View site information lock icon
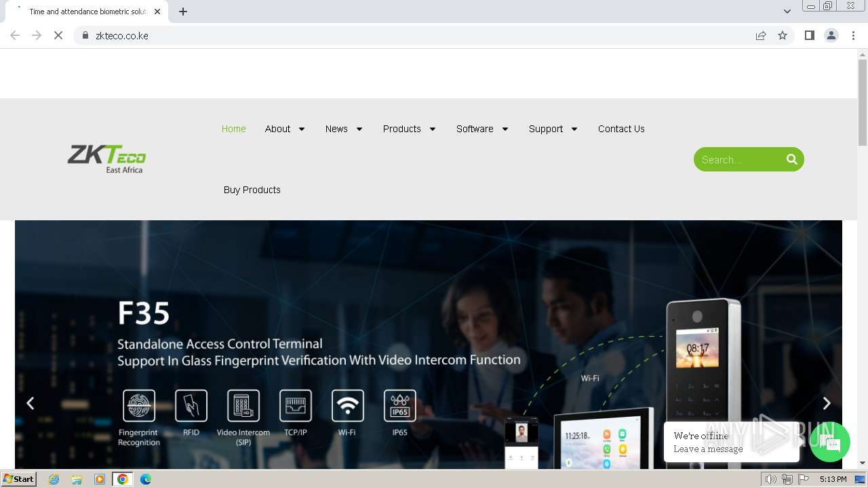This screenshot has width=868, height=488. pos(85,35)
